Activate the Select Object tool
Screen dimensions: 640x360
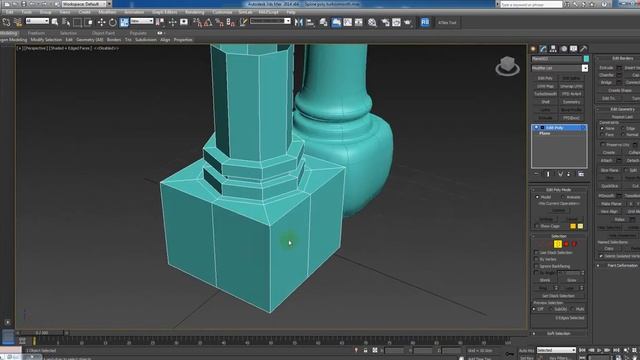coord(55,22)
